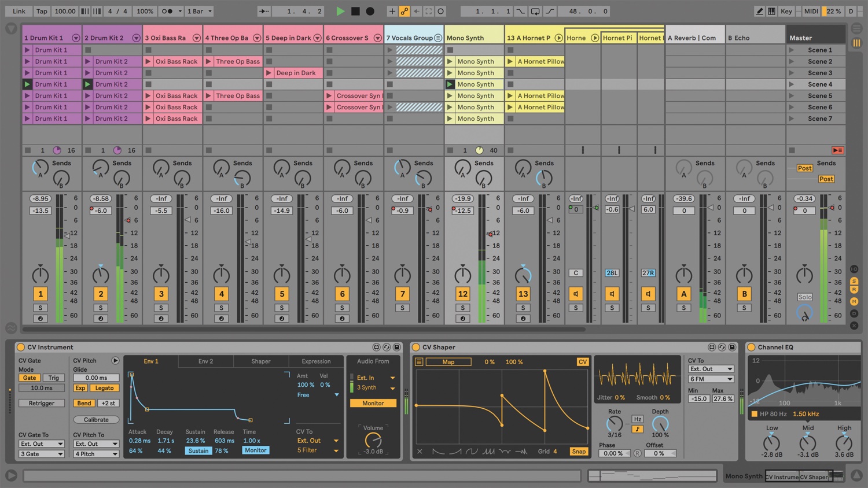Deactivate track 3 Oxi Bass activator

point(161,294)
